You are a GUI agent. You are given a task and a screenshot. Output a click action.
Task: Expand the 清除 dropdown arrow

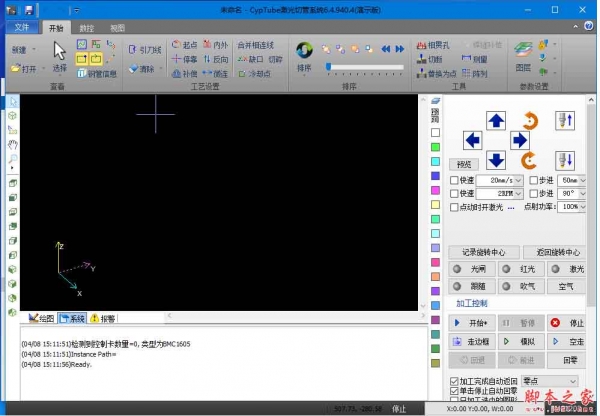click(160, 69)
